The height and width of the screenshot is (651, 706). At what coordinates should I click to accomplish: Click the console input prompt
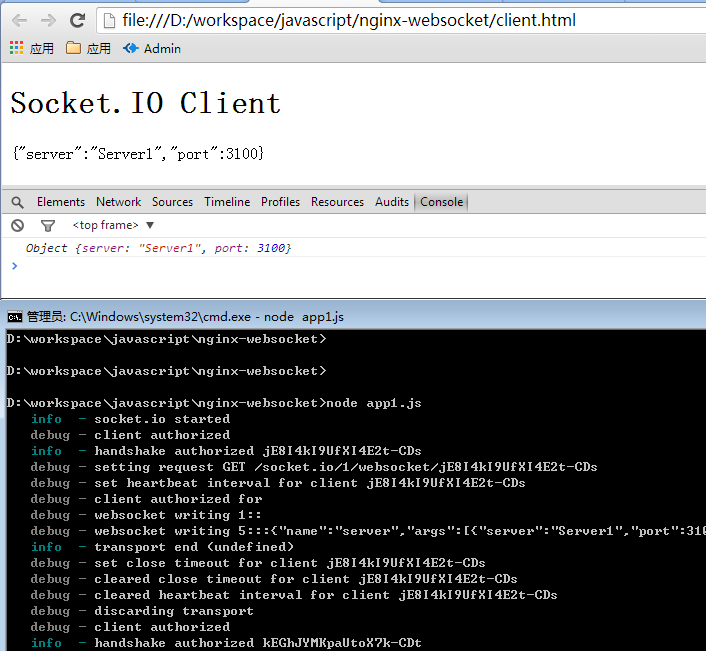pyautogui.click(x=360, y=266)
